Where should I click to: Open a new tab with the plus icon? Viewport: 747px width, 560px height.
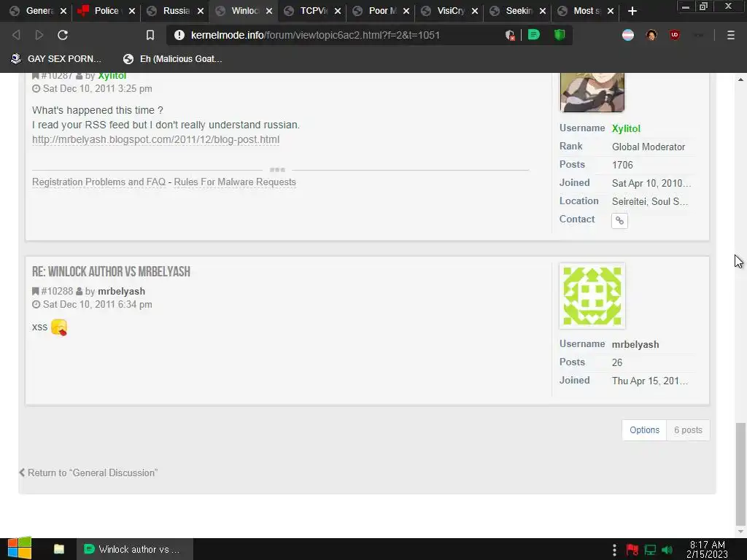632,11
